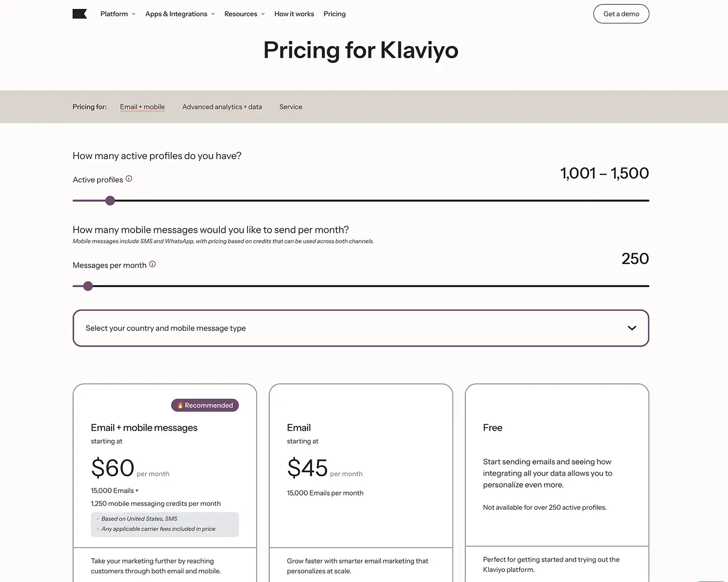Click the Free plan card heading
The image size is (728, 582).
pyautogui.click(x=492, y=428)
